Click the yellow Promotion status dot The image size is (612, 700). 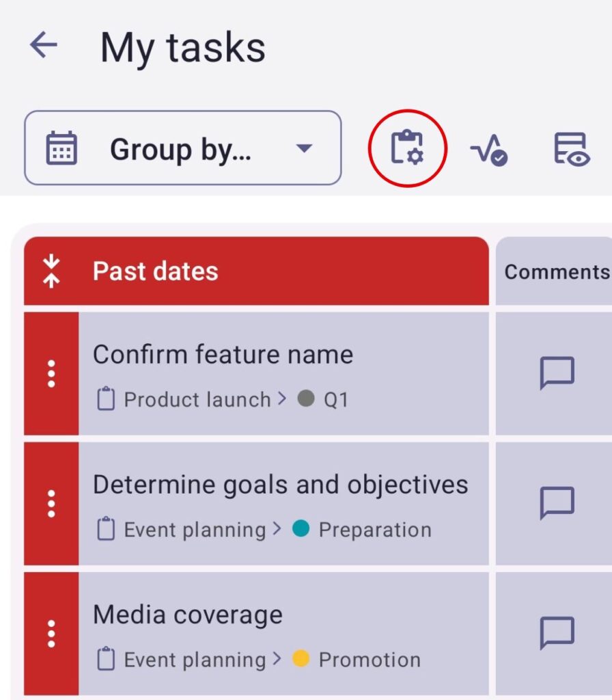[x=301, y=658]
